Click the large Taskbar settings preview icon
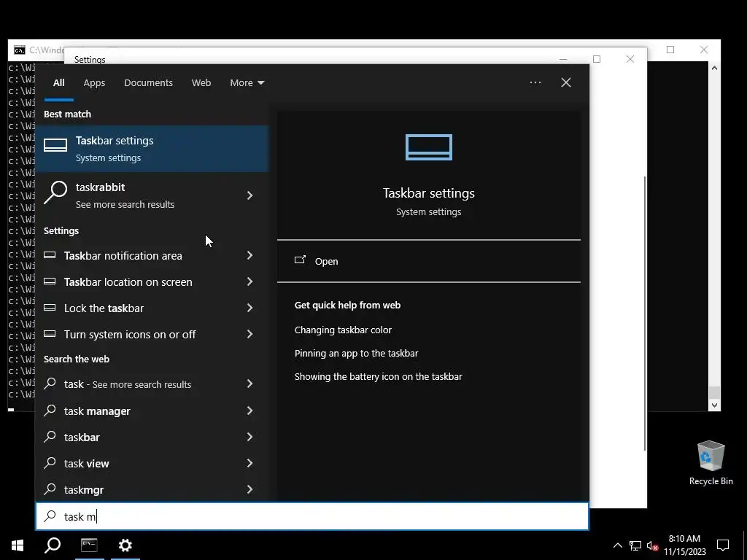747x560 pixels. pyautogui.click(x=429, y=147)
